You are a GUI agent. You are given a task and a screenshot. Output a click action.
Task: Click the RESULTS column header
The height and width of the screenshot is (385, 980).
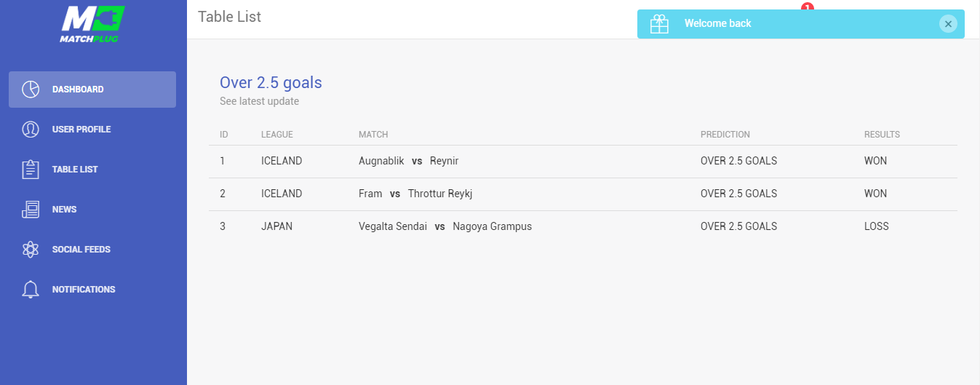882,135
